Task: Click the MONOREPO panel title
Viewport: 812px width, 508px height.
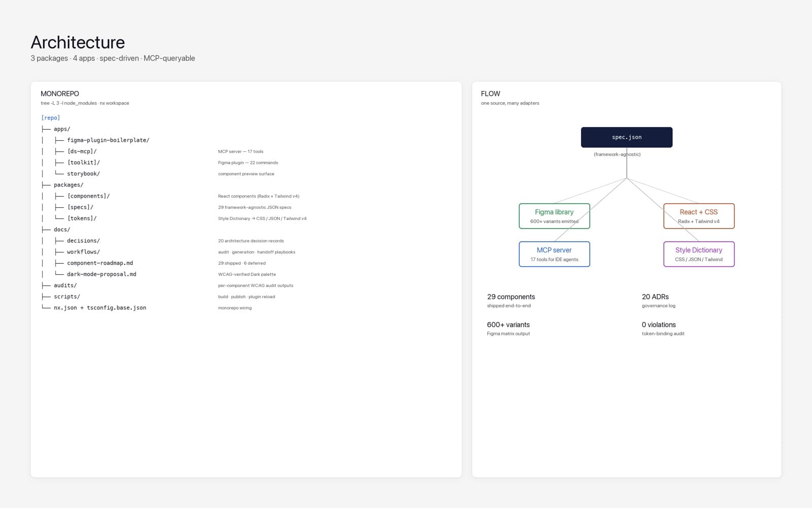Action: [x=60, y=93]
